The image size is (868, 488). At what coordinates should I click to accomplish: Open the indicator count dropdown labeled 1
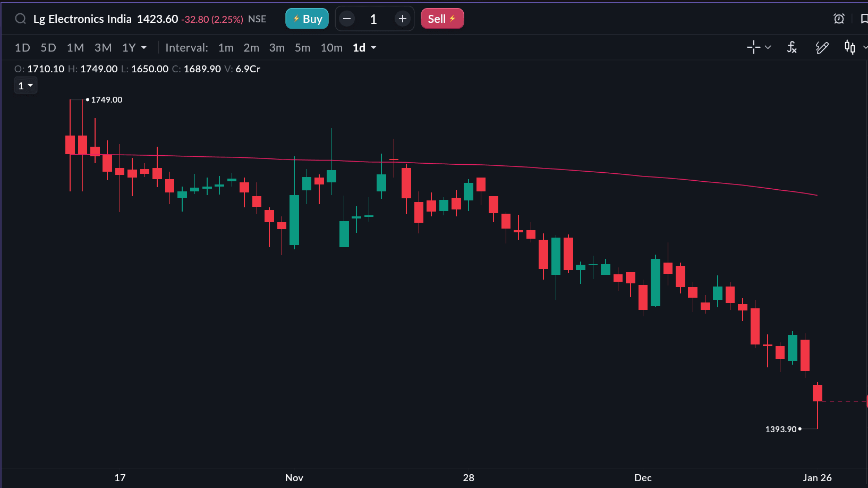[25, 86]
